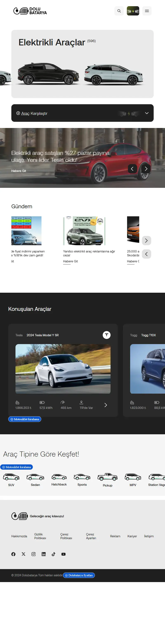Open Habere Git link on Tesla banner
Image resolution: width=165 pixels, height=644 pixels.
tap(19, 171)
